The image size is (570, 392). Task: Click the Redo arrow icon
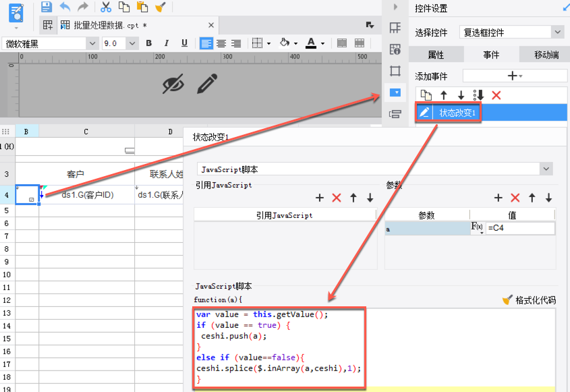point(83,7)
